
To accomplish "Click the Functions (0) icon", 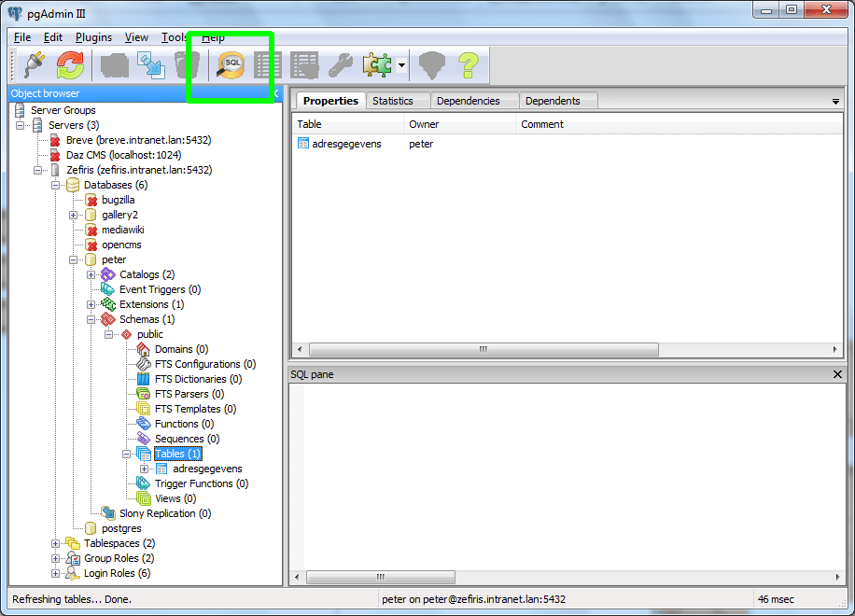I will pos(144,424).
